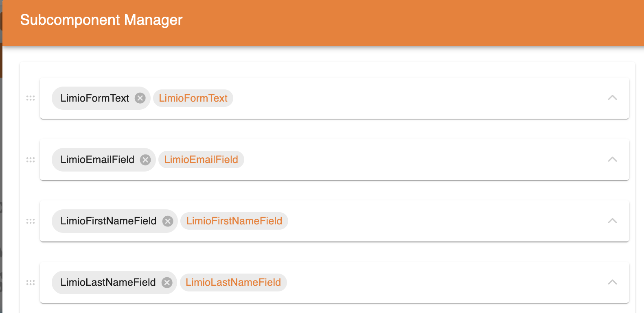Viewport: 644px width, 313px height.
Task: Grab the drag handle beside LimioFormText row
Action: [x=31, y=98]
